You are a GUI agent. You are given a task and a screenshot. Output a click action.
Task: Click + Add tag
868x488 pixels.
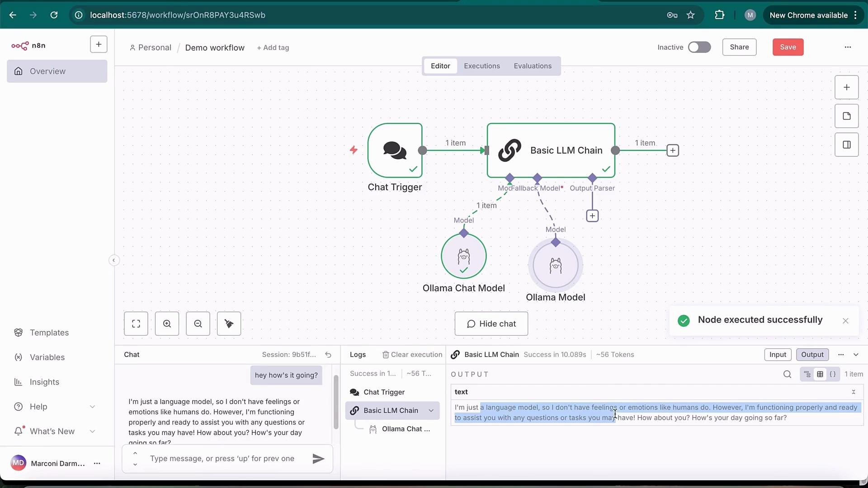coord(273,48)
